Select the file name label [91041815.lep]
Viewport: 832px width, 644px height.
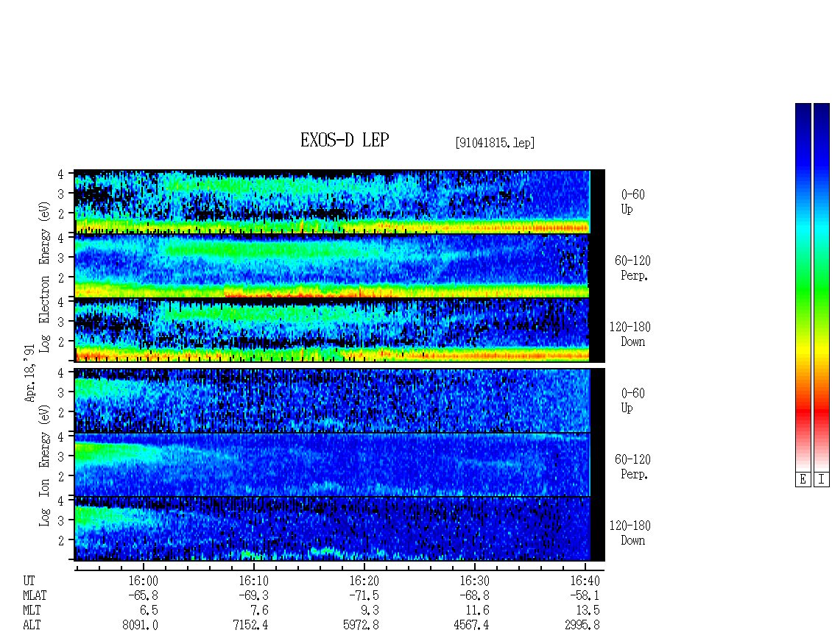point(495,143)
